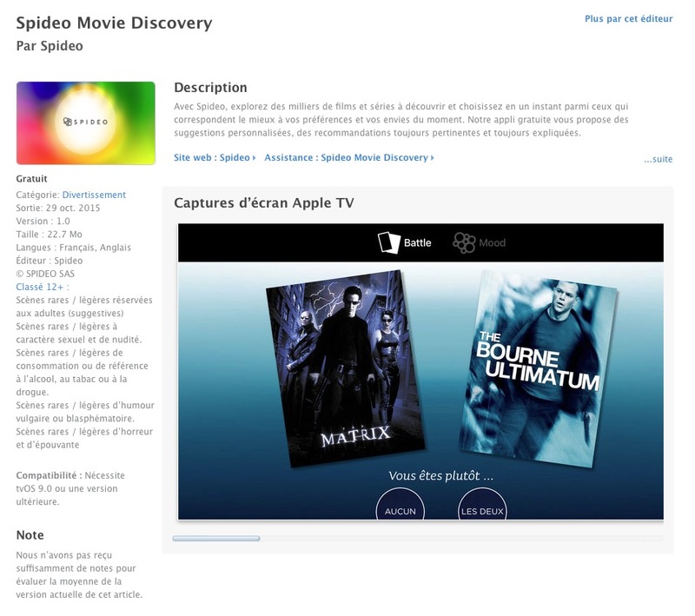
Task: Click 'Éditeur : Spideo' text
Action: tap(50, 261)
